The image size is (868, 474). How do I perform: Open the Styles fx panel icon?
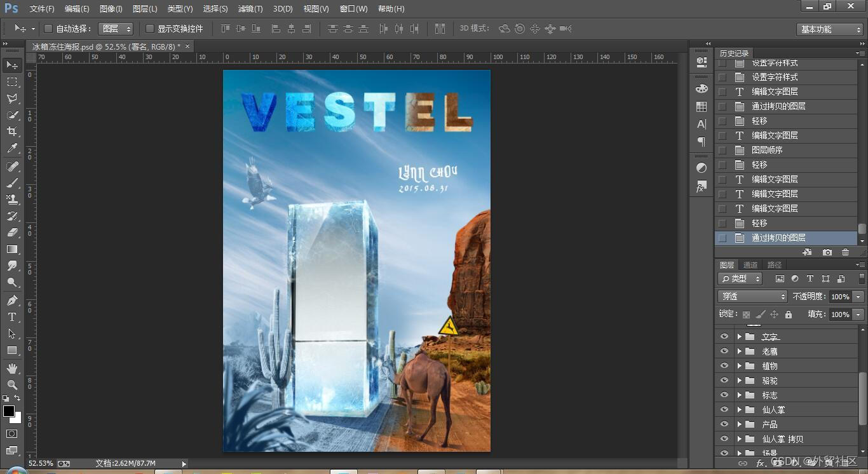[702, 187]
